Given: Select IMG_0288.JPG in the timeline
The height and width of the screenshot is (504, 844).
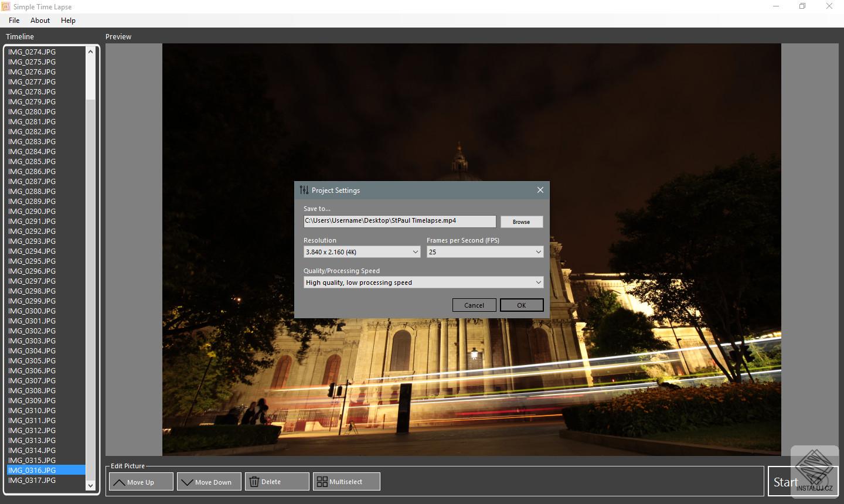Looking at the screenshot, I should 46,191.
